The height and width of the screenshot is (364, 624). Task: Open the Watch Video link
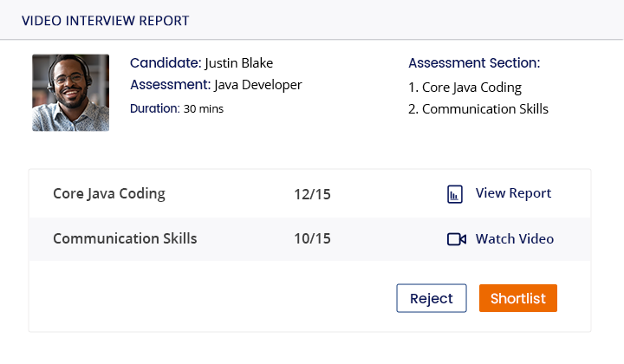click(x=515, y=239)
